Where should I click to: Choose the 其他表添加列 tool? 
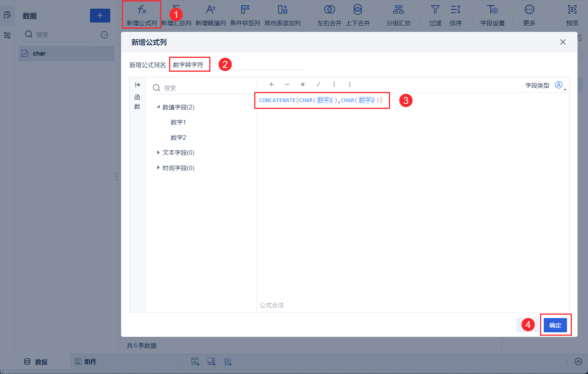click(282, 15)
